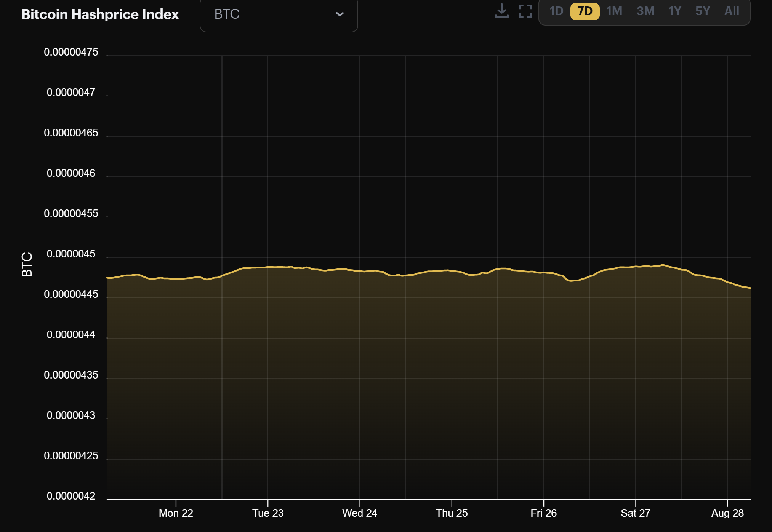Click the Bitcoin Hashprice Index title
772x532 pixels.
tap(100, 14)
